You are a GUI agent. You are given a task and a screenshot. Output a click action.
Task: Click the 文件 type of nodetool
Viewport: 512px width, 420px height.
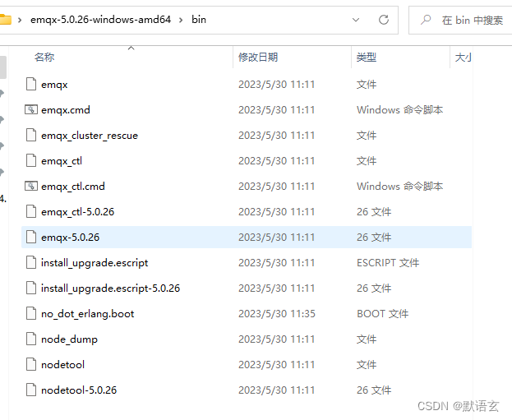tap(367, 364)
